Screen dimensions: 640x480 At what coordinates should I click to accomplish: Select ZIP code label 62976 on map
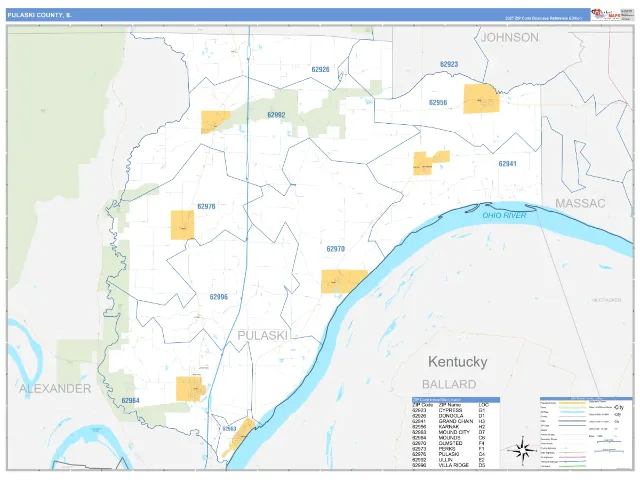pyautogui.click(x=206, y=206)
